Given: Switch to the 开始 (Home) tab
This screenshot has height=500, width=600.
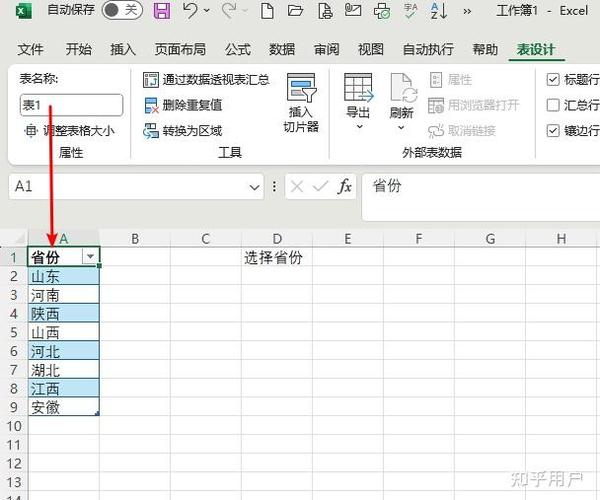Looking at the screenshot, I should pyautogui.click(x=78, y=49).
